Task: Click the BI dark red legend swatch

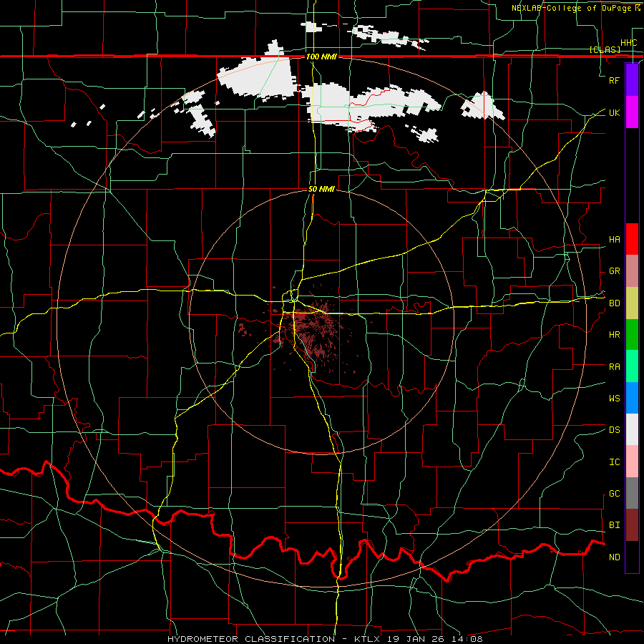Action: point(632,525)
